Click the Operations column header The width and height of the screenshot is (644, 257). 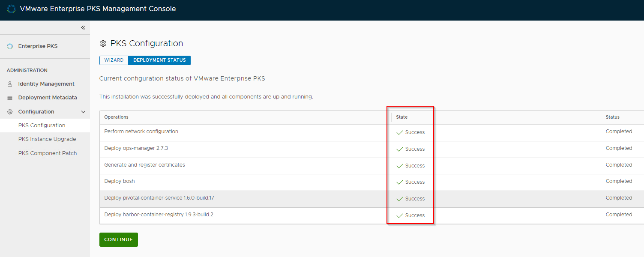(117, 117)
